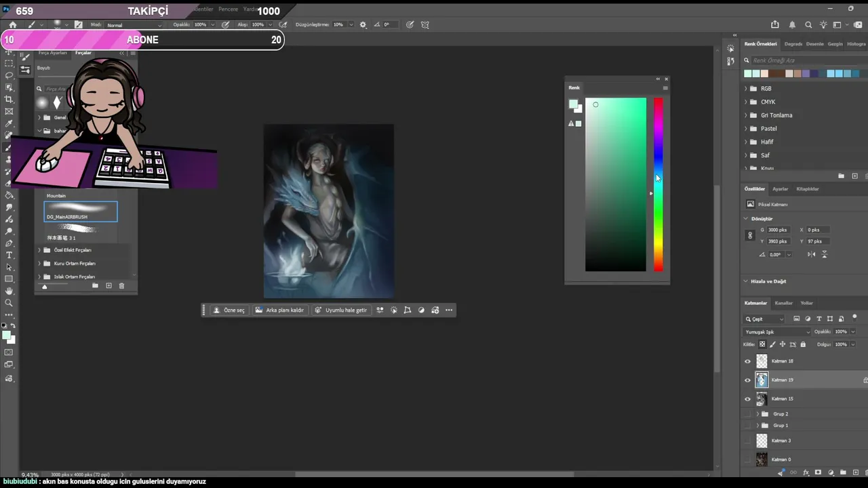
Task: Open the Search magnifier in top bar
Action: coord(808,25)
